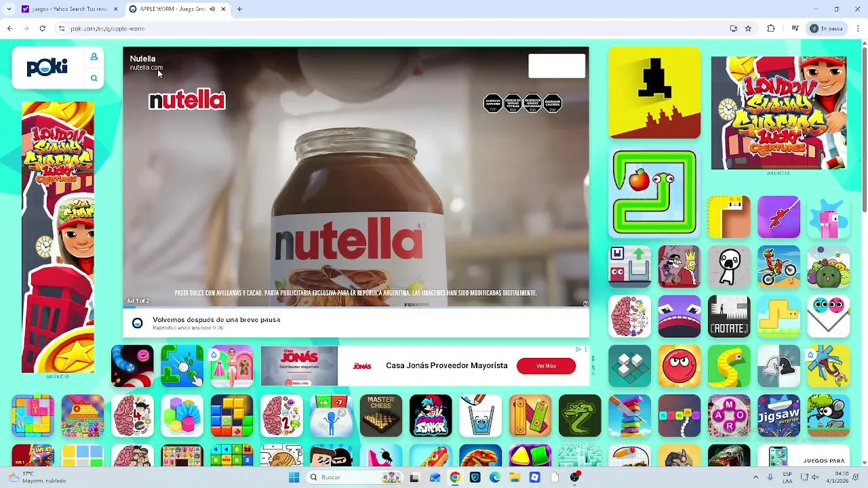
Task: Reload the page with refresh icon
Action: pyautogui.click(x=43, y=28)
